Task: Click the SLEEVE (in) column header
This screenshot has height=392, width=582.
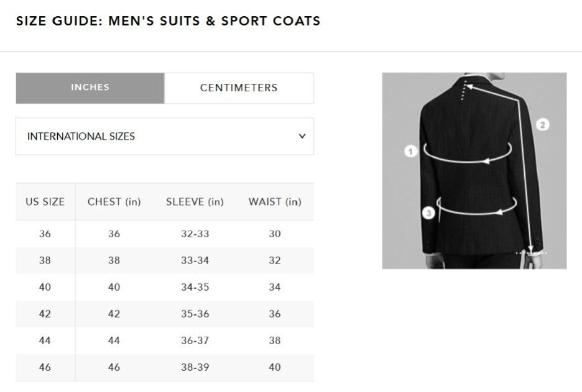Action: [195, 202]
